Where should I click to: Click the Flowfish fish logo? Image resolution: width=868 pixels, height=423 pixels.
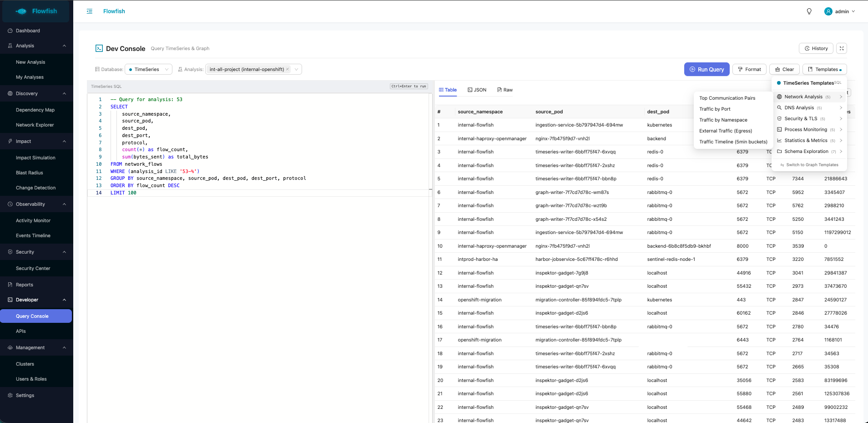(x=21, y=11)
